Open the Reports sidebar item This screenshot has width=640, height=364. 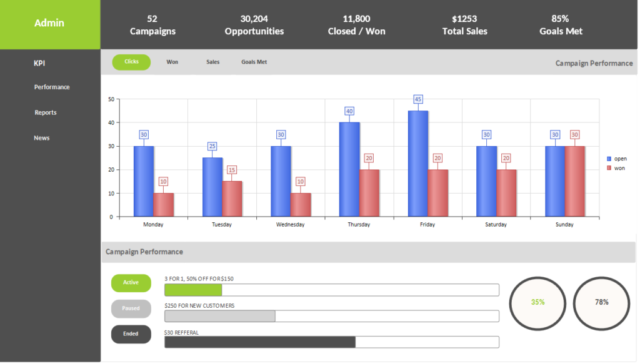[x=46, y=113]
